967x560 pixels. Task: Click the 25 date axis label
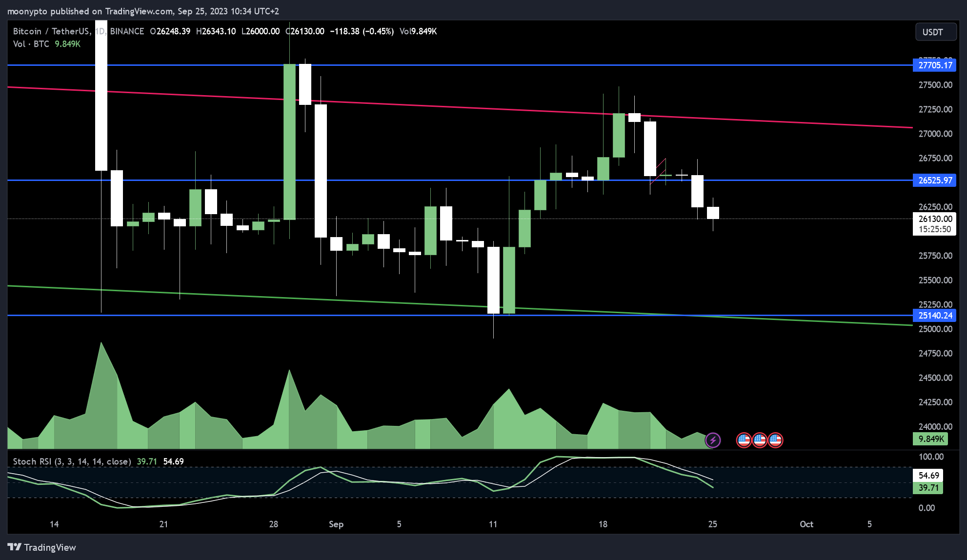[713, 524]
